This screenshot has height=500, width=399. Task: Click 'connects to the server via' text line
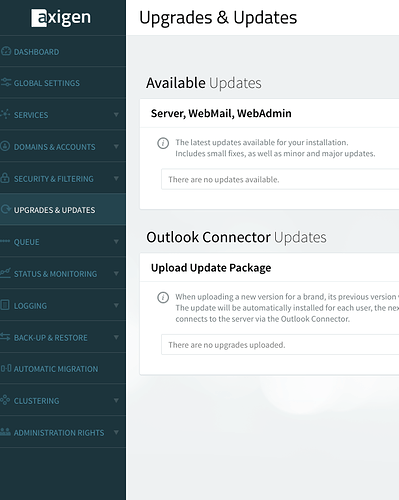[x=263, y=319]
